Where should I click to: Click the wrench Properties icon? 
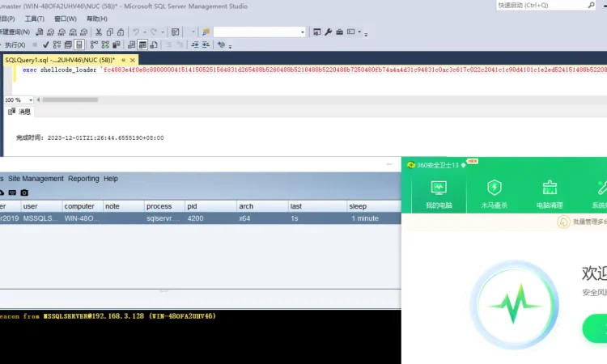pos(329,32)
